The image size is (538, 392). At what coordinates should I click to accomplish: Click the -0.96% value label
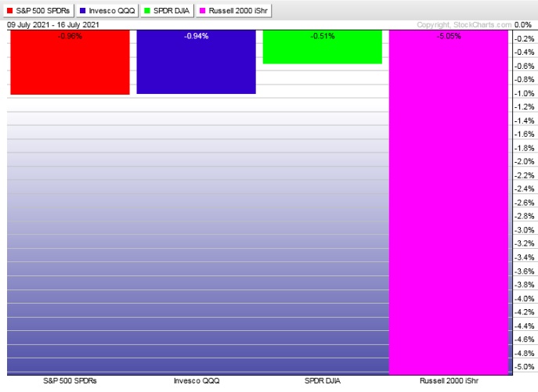tap(70, 36)
